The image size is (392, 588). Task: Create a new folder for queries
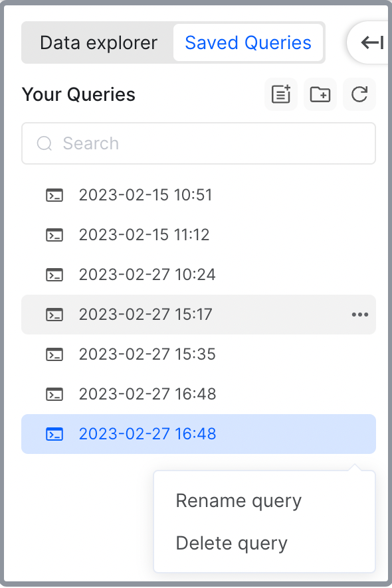[320, 94]
